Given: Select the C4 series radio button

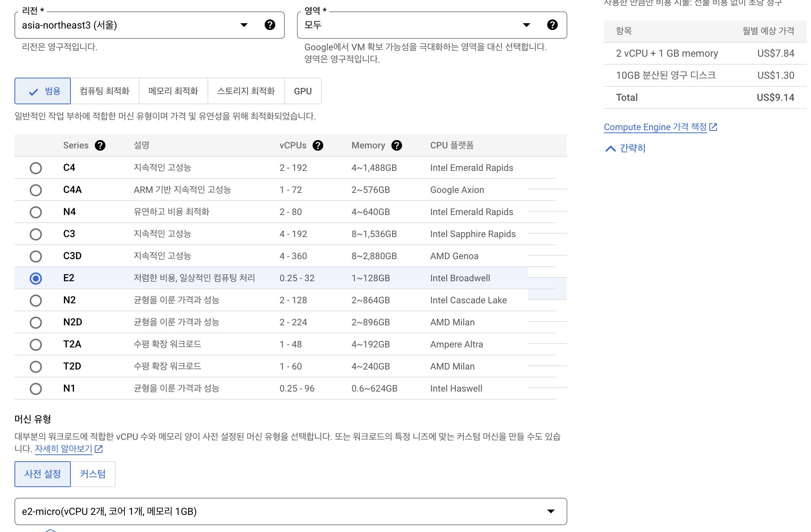Looking at the screenshot, I should click(x=36, y=168).
